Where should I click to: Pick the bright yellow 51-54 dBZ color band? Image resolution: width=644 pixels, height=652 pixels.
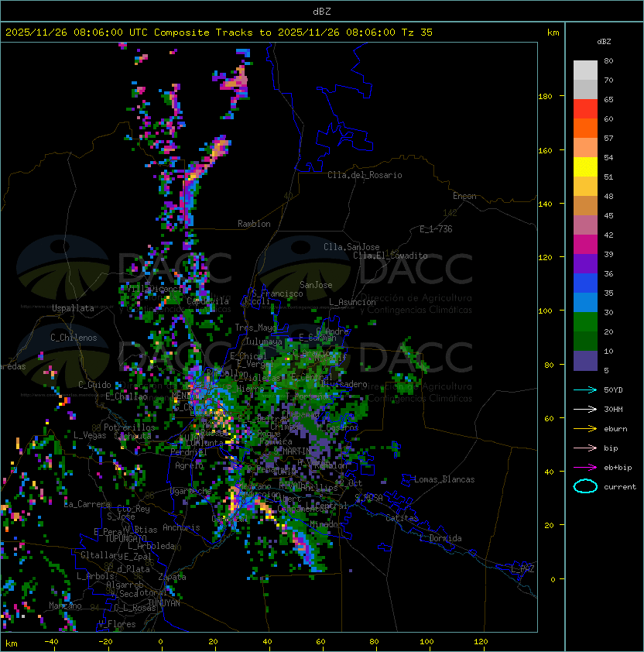(585, 167)
